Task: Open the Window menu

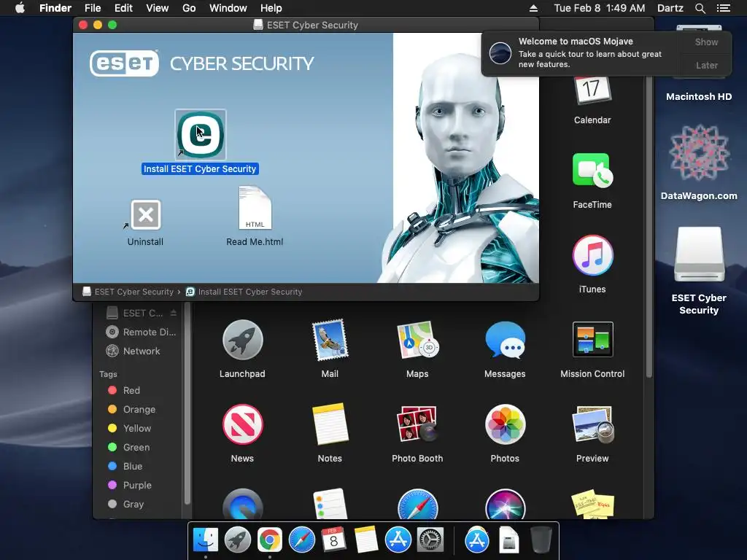Action: point(228,8)
